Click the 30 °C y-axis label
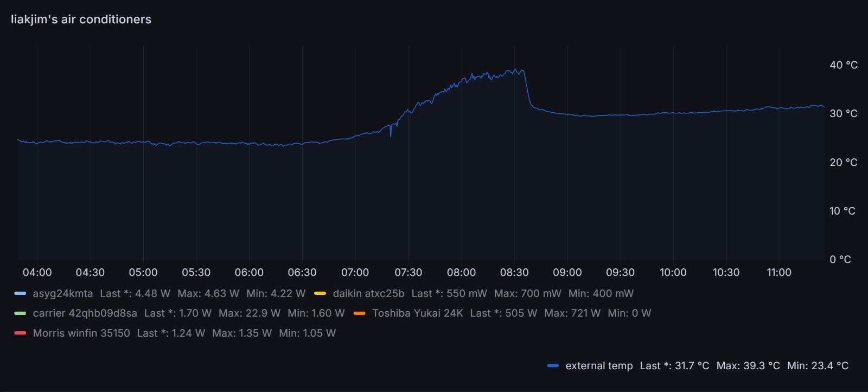Viewport: 868px width, 392px height. pos(844,113)
